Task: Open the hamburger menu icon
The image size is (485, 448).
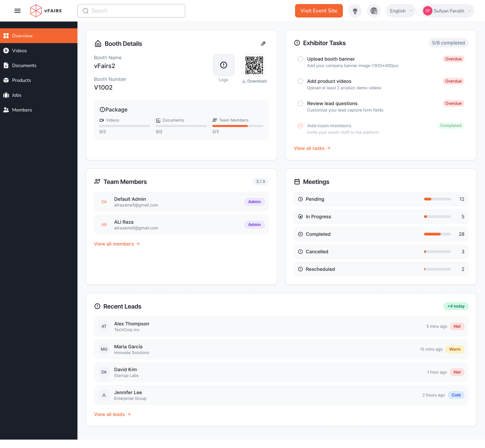Action: click(x=18, y=11)
